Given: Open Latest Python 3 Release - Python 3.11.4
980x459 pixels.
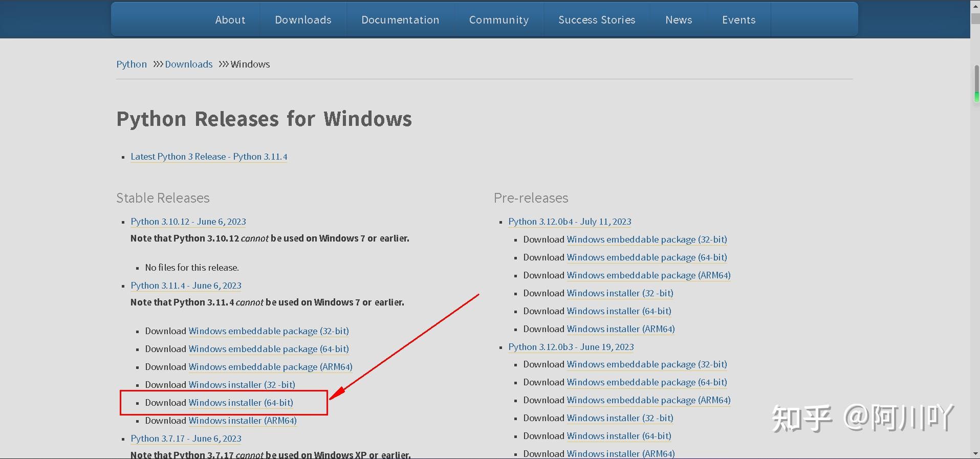Looking at the screenshot, I should pos(209,157).
